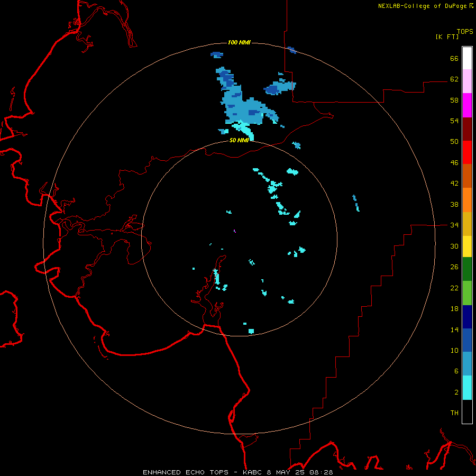This screenshot has width=476, height=476.
Task: Click the 46 legend value
Action: click(454, 163)
